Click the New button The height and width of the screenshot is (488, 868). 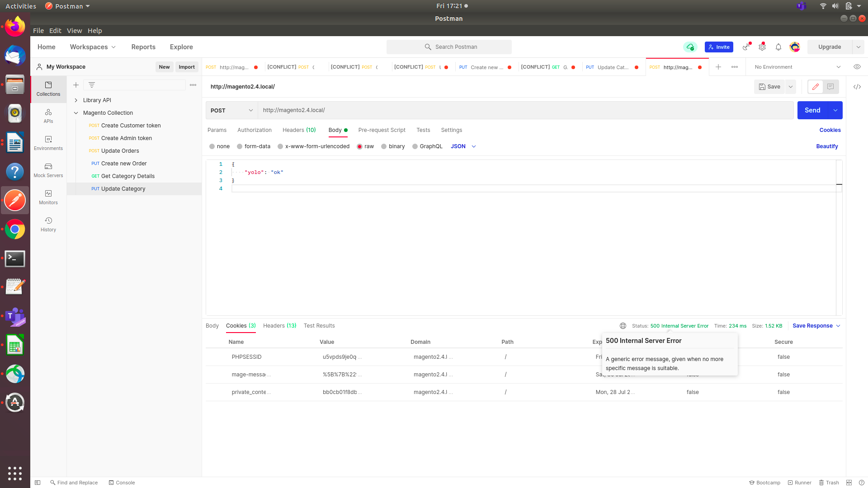click(164, 67)
